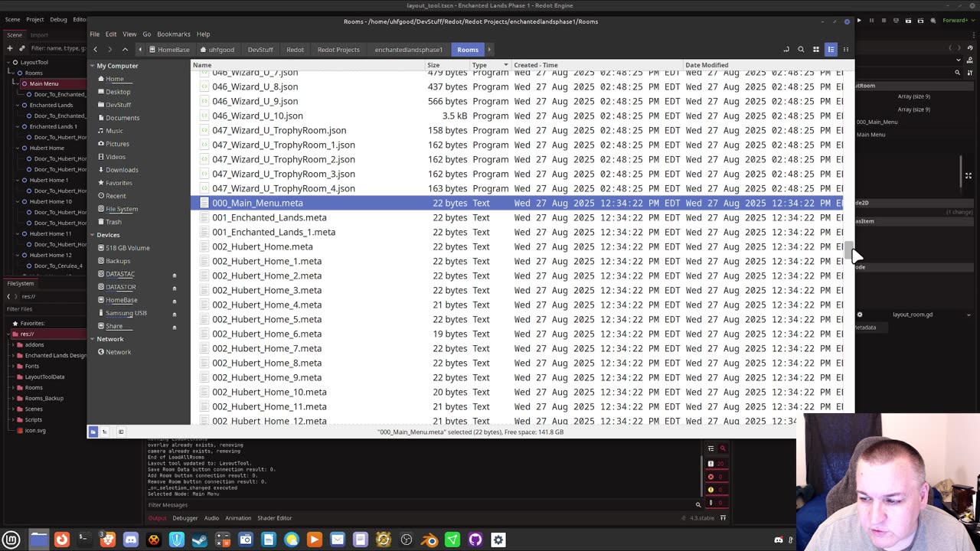Screen dimensions: 980x551
Task: Add a new node with the plus icon in Scene dock
Action: pyautogui.click(x=8, y=48)
